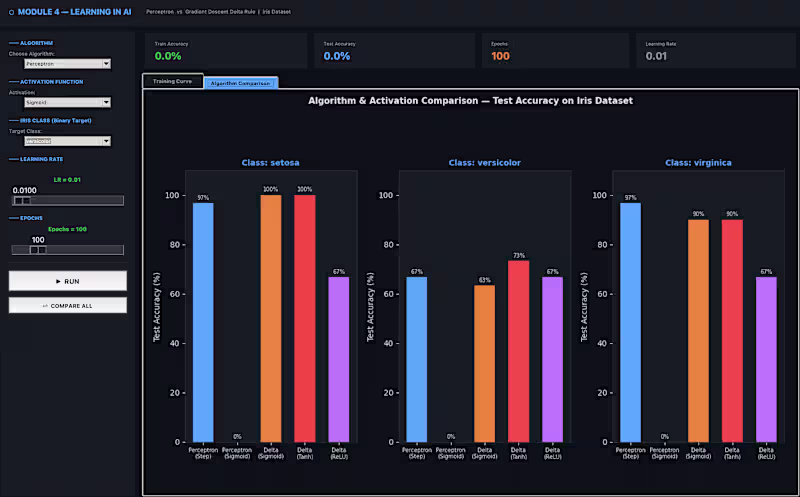Click the orange 63% bar in versicolor chart
800x497 pixels.
point(485,364)
